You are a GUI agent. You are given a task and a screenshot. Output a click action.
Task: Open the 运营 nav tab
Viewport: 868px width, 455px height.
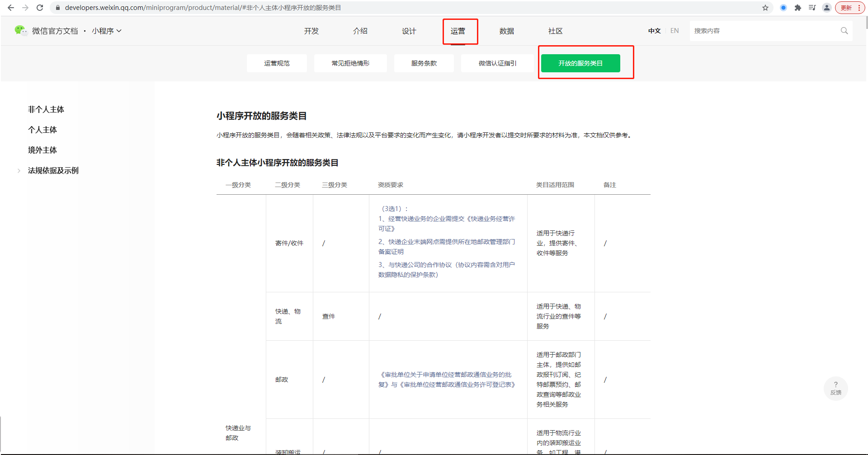[x=458, y=31]
